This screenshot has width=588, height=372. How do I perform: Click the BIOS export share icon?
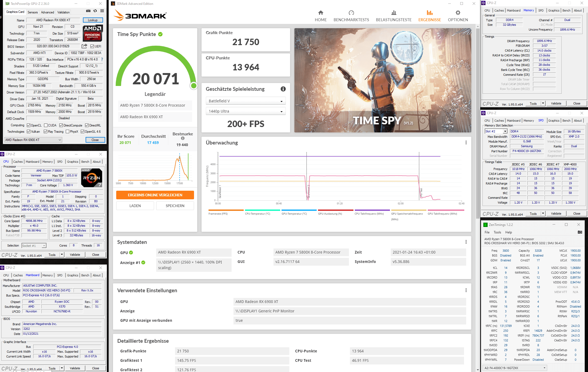point(84,46)
